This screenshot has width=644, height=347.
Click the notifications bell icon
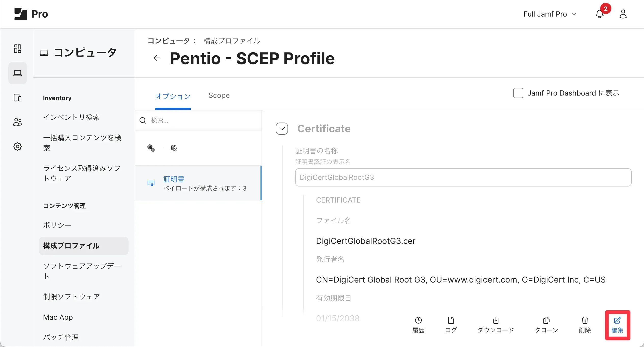click(599, 14)
